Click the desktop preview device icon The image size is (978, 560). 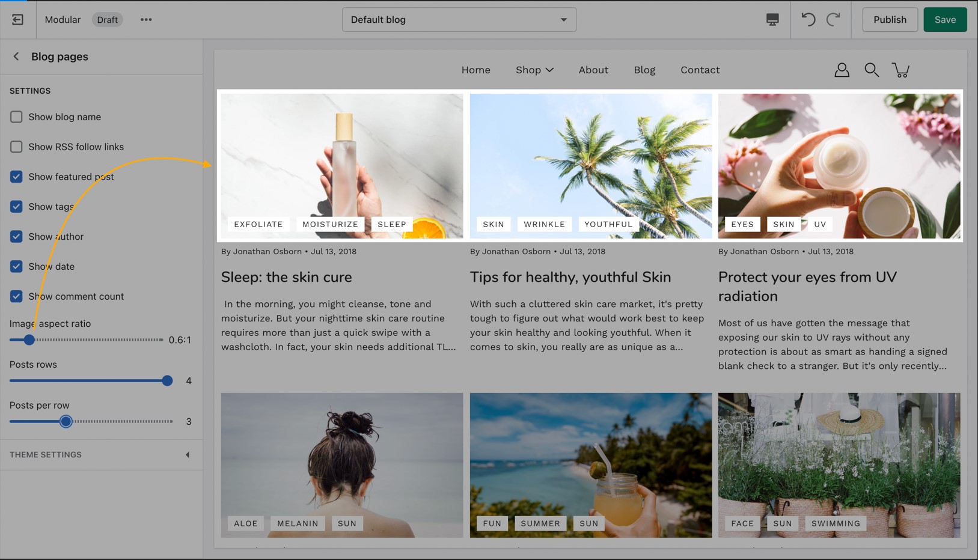click(772, 20)
